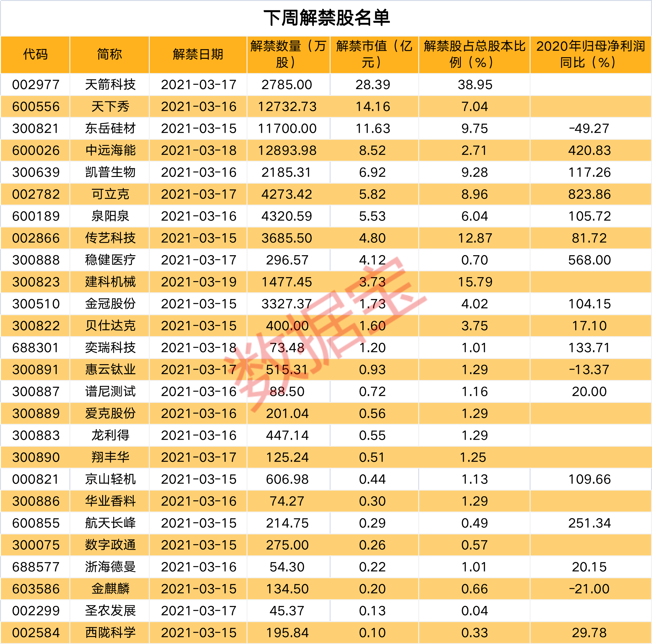Select stock name 浙海德曼

tap(110, 567)
